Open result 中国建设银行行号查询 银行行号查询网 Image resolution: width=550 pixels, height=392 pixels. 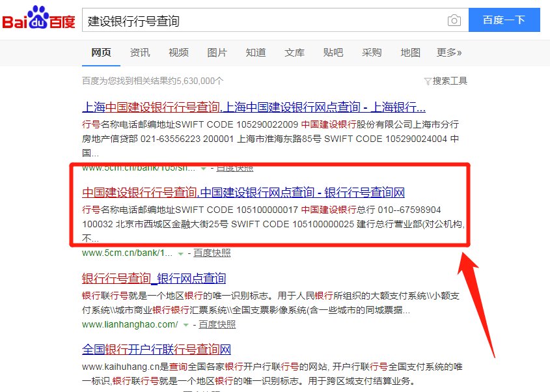243,192
